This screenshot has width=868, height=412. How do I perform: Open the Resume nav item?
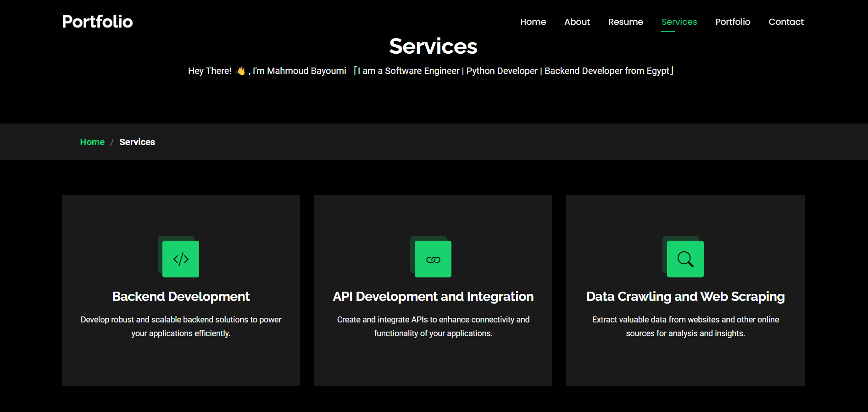pos(626,22)
